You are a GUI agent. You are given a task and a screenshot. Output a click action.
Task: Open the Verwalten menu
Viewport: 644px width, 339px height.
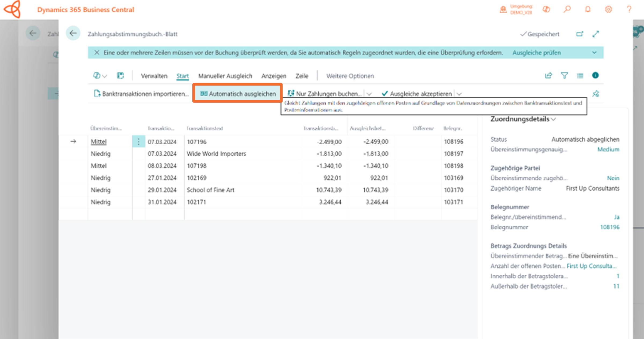point(154,76)
